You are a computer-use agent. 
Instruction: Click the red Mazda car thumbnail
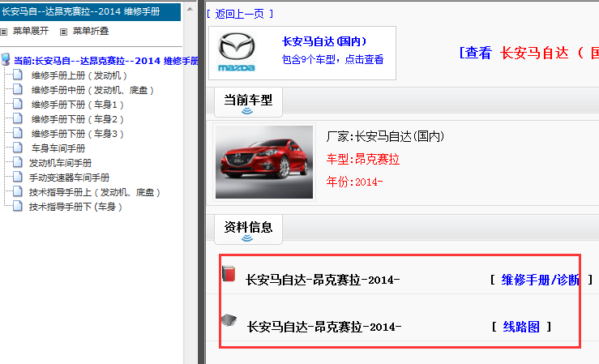coord(264,162)
